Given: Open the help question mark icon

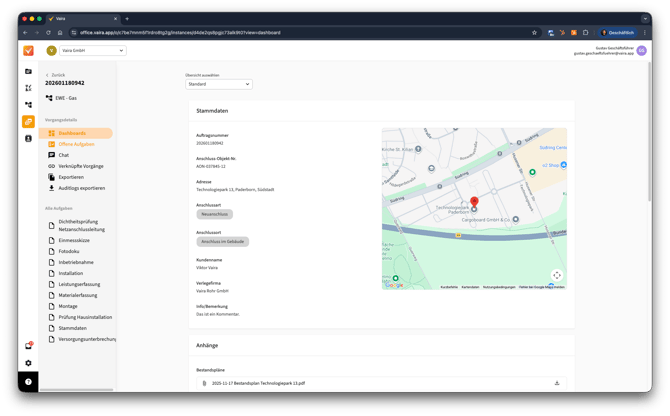Looking at the screenshot, I should 28,382.
